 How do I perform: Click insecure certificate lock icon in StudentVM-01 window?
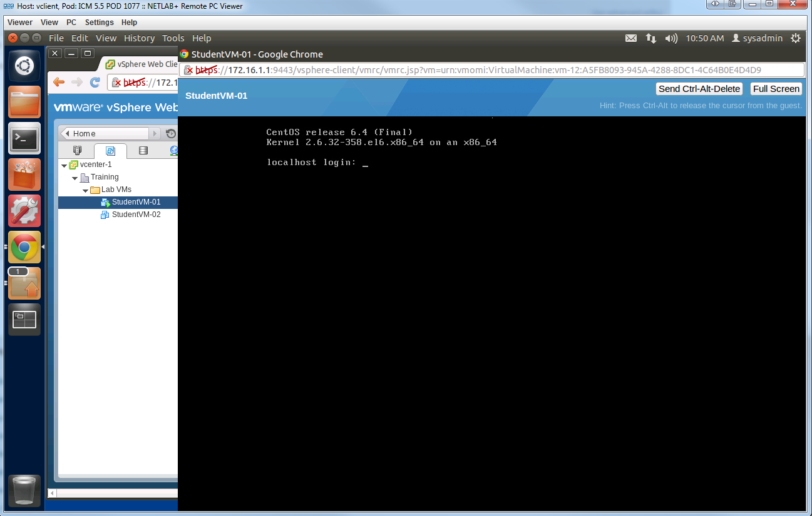[188, 70]
